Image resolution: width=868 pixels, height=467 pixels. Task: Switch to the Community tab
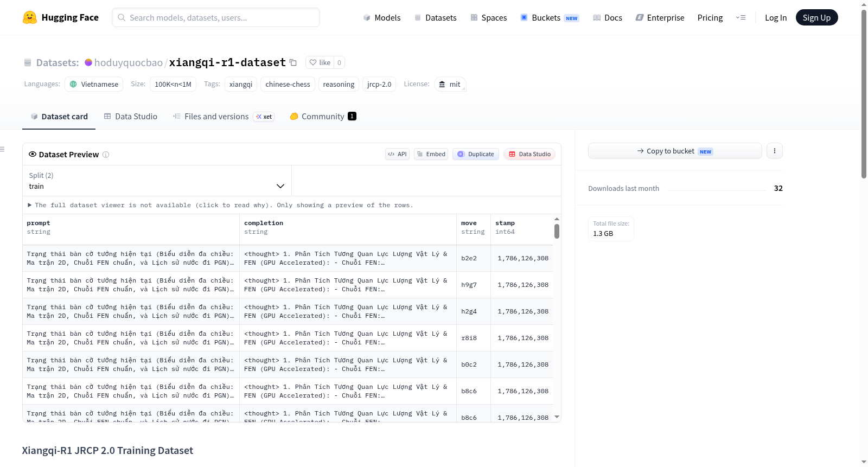(x=323, y=117)
